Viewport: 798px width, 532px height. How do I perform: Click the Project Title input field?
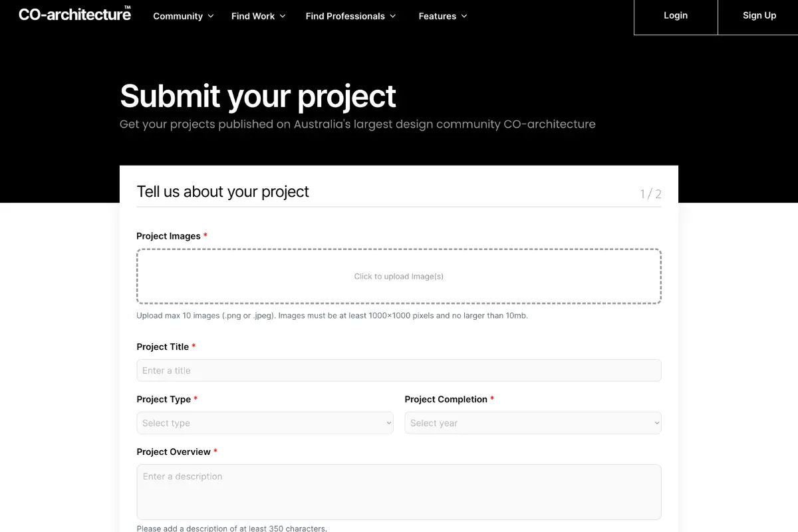(398, 370)
